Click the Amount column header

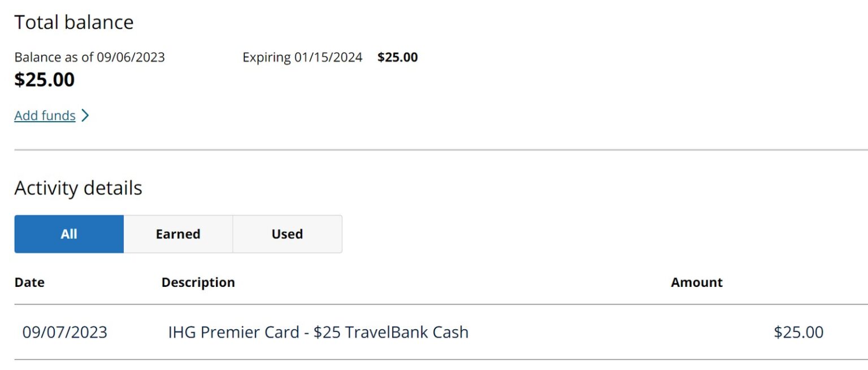pos(696,282)
